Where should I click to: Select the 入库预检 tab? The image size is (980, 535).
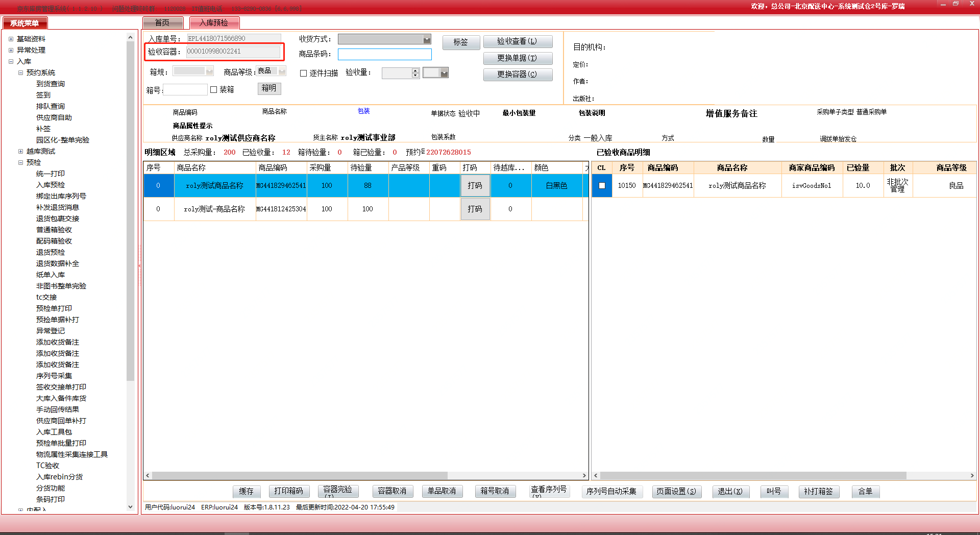[214, 22]
